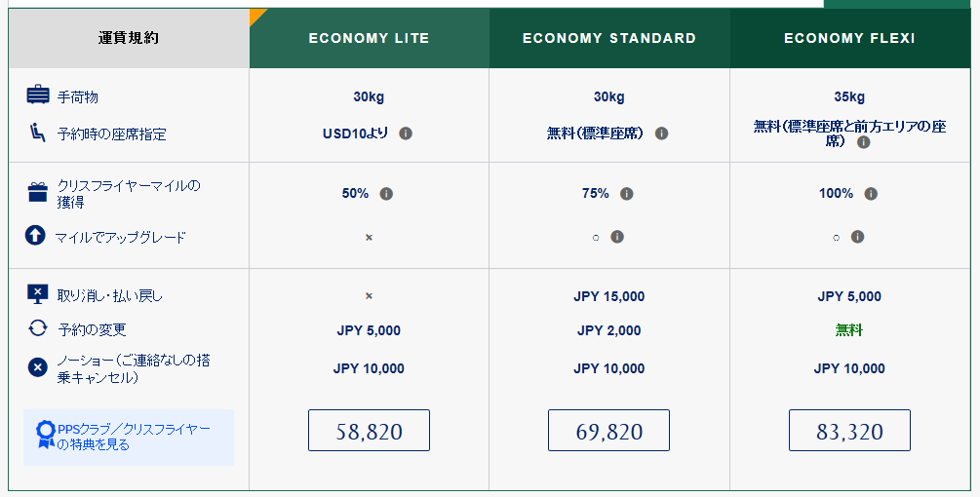Screen dimensions: 980x497
Task: Open upgrade info icon in Economy Flexi column
Action: [x=857, y=237]
